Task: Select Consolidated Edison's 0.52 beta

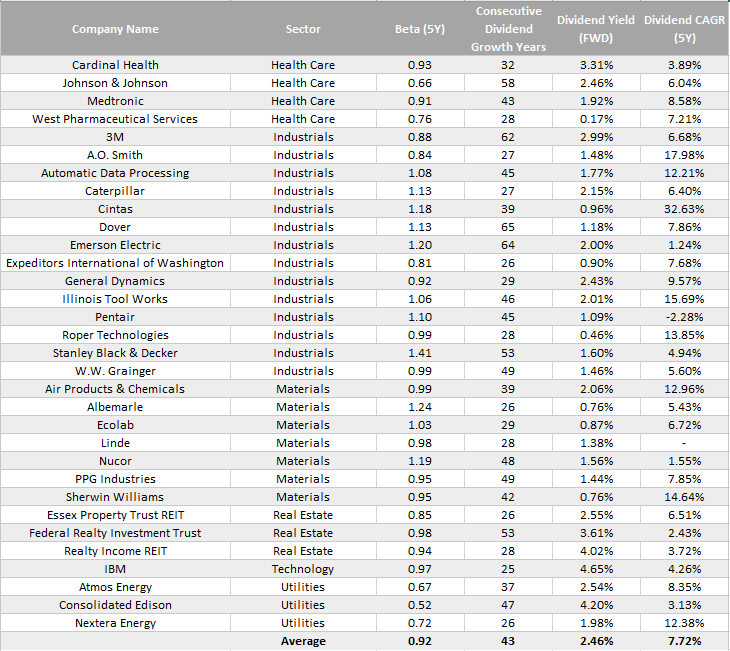Action: pyautogui.click(x=420, y=605)
